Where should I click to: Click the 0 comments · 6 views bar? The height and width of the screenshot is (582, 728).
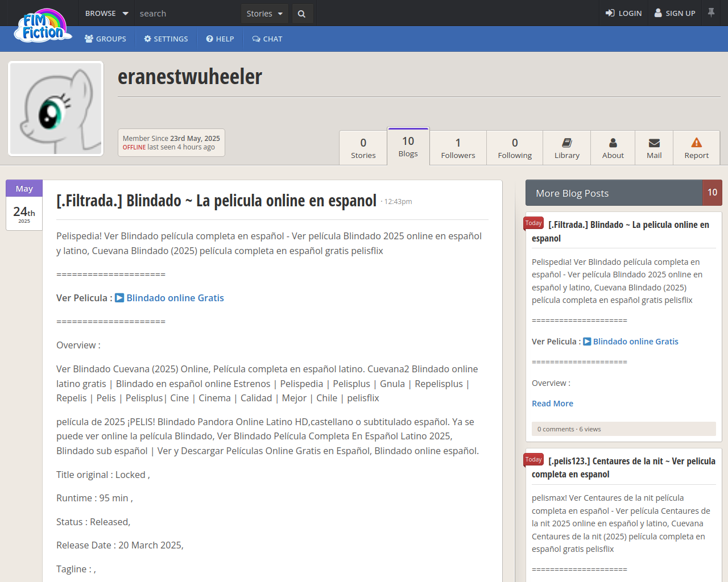tap(624, 429)
